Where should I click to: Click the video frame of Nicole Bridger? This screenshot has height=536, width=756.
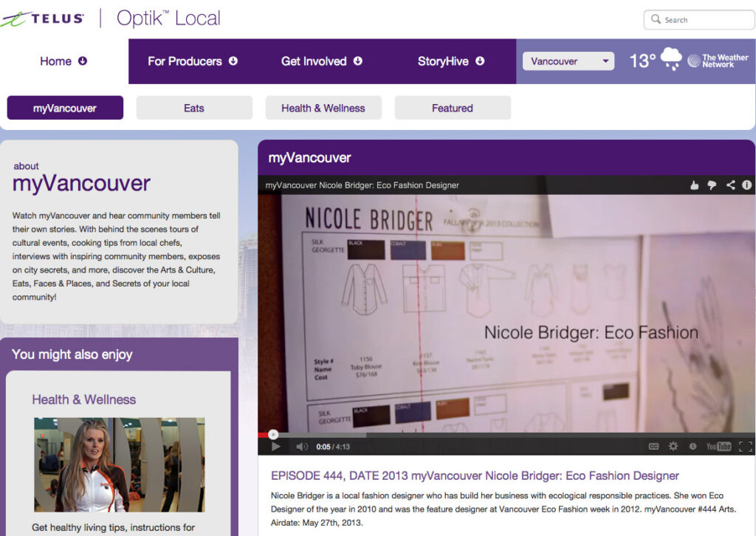(506, 313)
